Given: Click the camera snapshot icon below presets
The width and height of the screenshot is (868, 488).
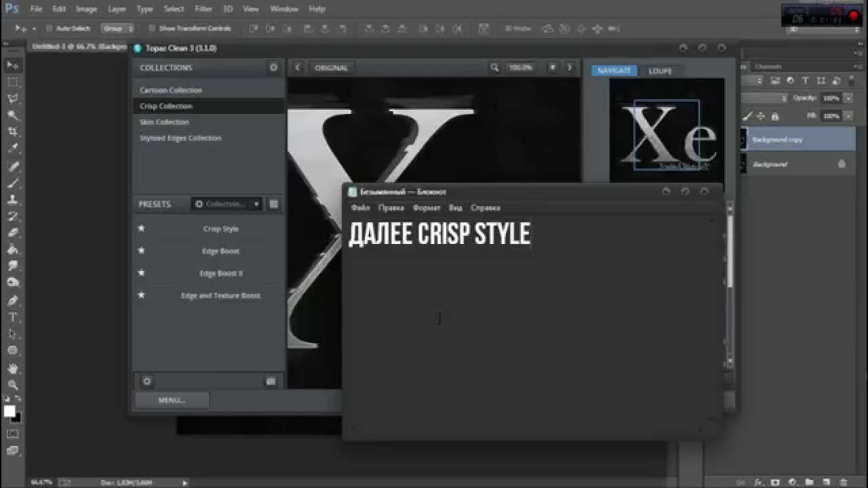Looking at the screenshot, I should pyautogui.click(x=271, y=382).
